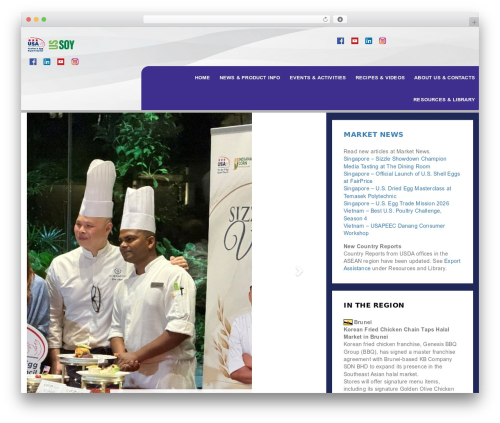Image resolution: width=500 pixels, height=423 pixels.
Task: Click the Brunei flag icon
Action: tap(348, 322)
